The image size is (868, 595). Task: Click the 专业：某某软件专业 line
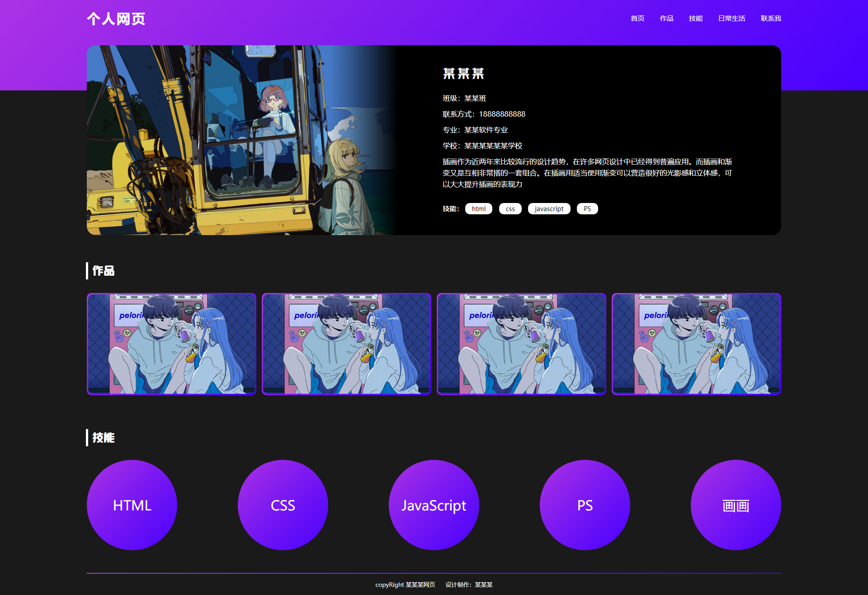[x=475, y=130]
